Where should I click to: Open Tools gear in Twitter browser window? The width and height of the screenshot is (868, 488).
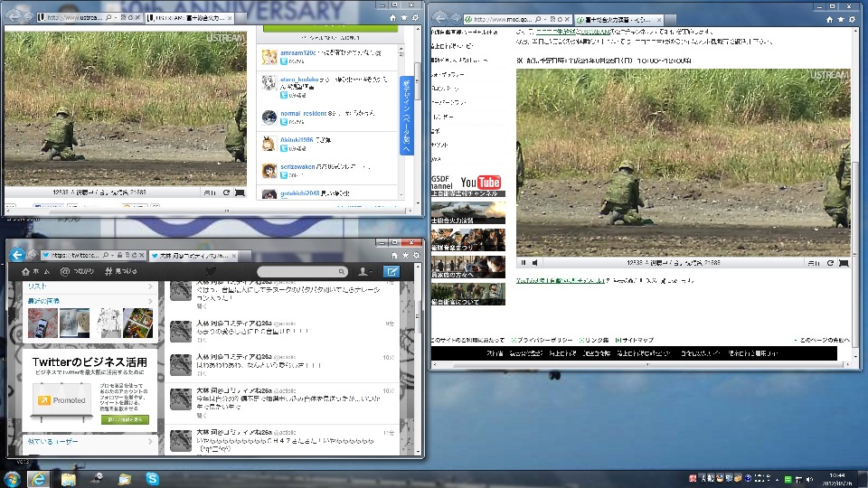coord(416,255)
